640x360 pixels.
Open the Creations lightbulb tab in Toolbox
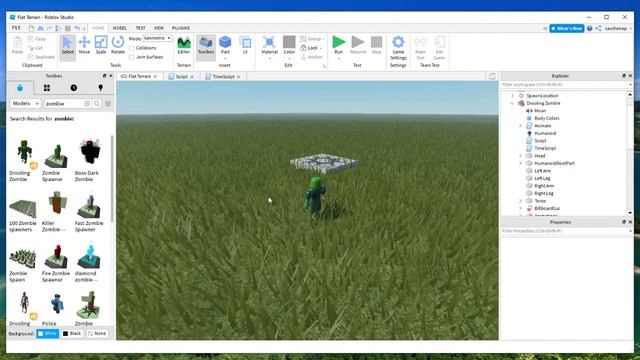click(100, 88)
